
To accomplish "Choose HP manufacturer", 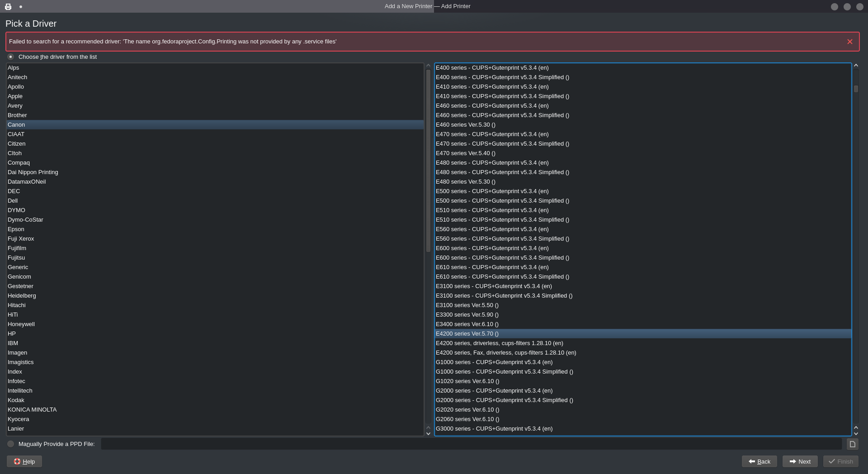I will tap(215, 334).
